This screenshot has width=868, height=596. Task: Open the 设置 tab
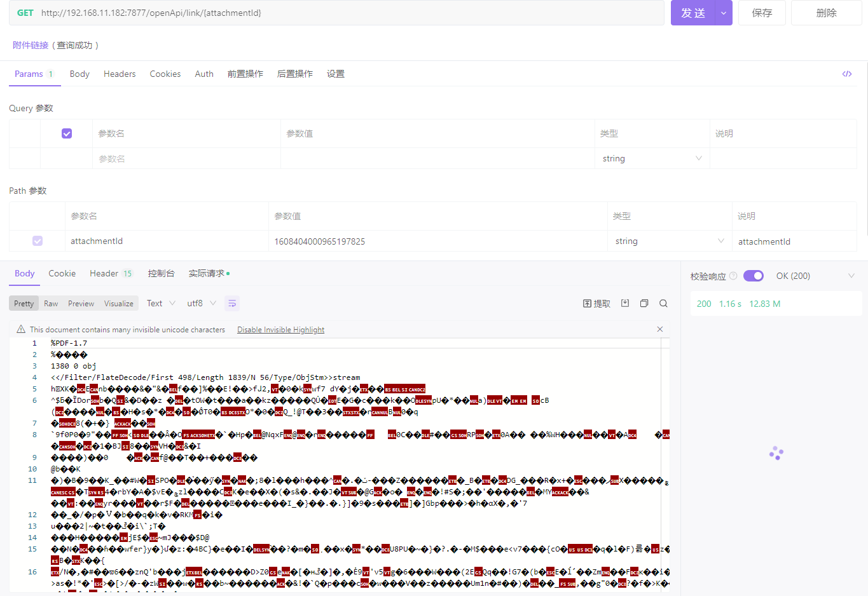[x=336, y=74]
